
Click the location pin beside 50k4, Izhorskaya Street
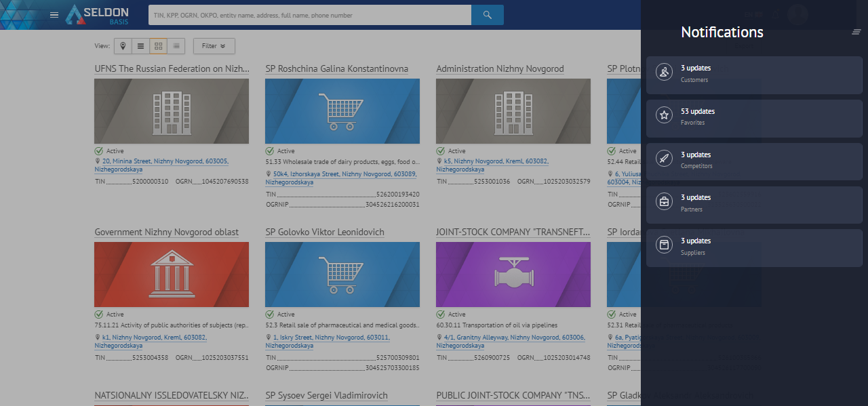[269, 174]
